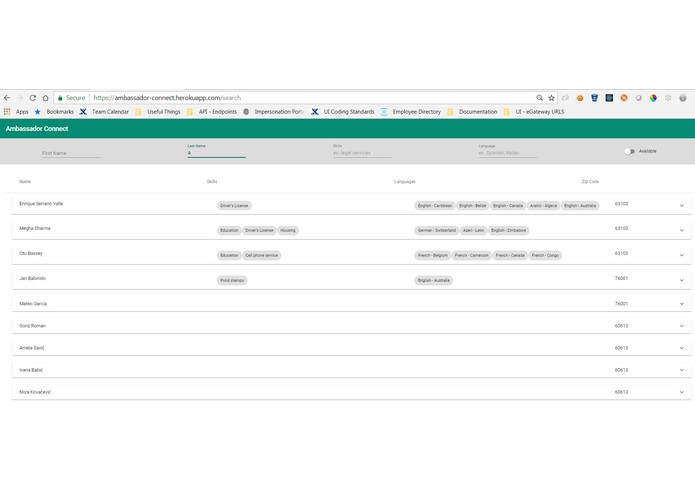Open the Bookmarks star shortcut
The width and height of the screenshot is (695, 494).
tap(54, 112)
